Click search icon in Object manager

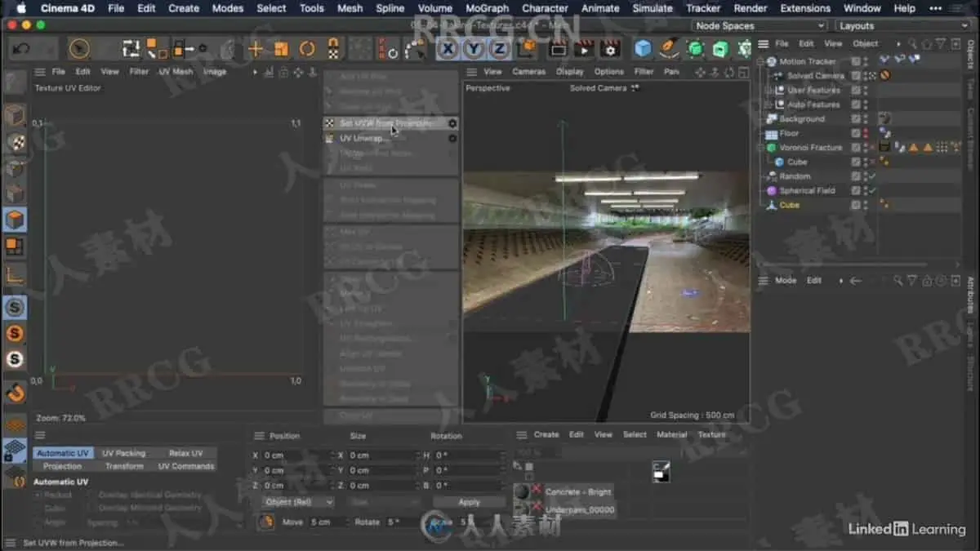tap(912, 44)
